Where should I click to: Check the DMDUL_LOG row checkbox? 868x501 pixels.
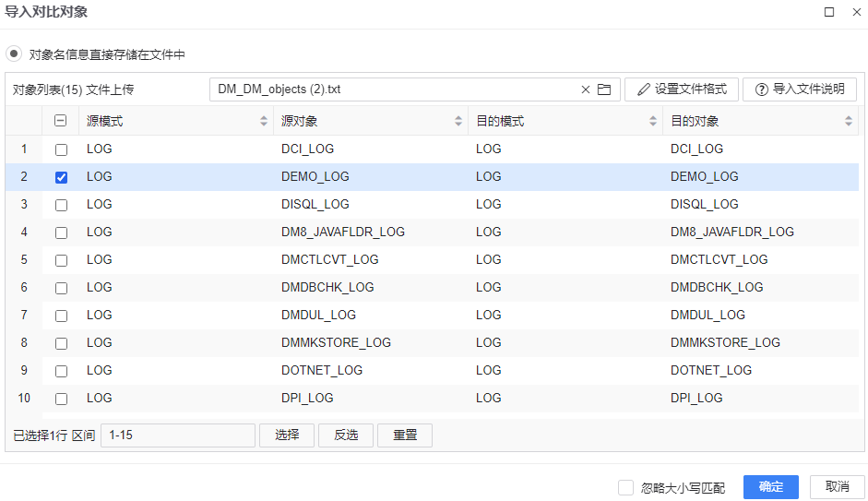point(62,316)
